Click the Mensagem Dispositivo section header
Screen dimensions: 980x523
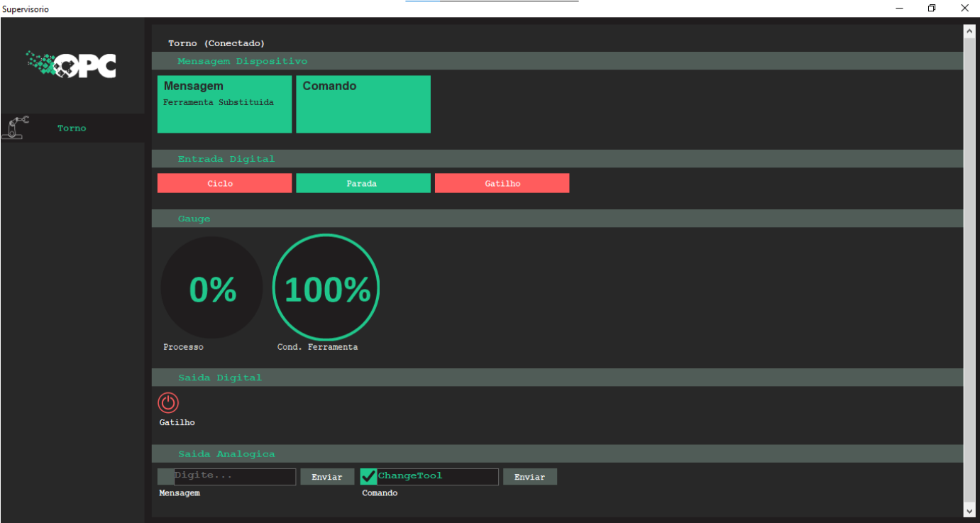point(557,61)
